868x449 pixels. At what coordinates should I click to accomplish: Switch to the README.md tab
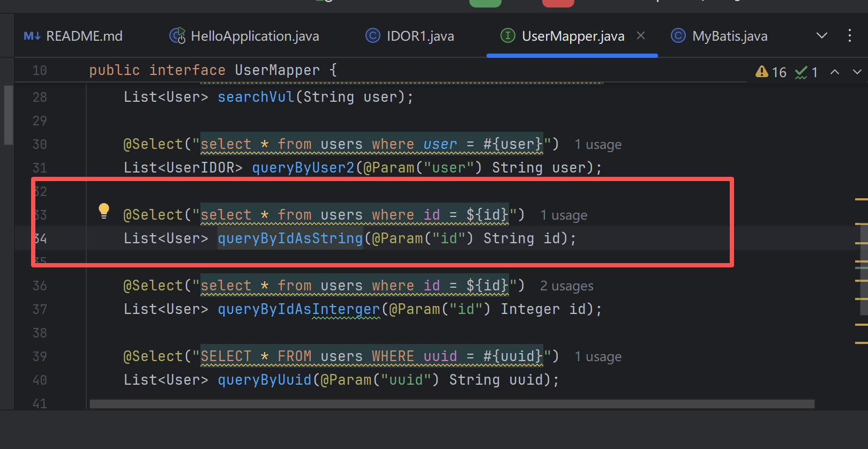coord(73,36)
